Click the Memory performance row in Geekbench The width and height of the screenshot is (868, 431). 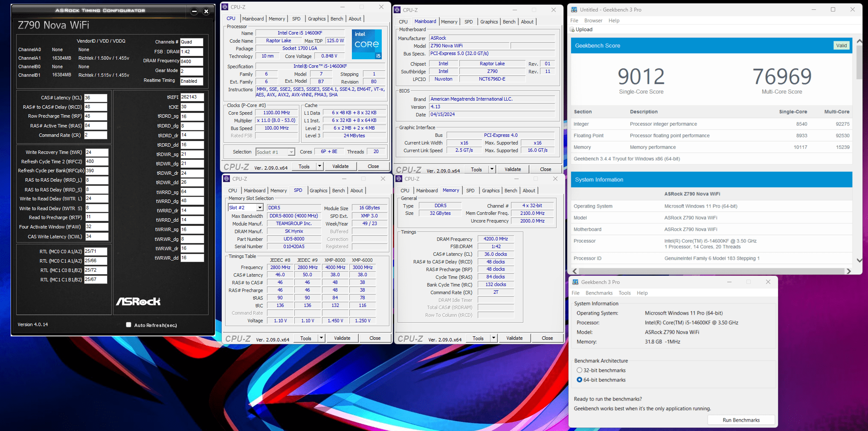pos(711,147)
